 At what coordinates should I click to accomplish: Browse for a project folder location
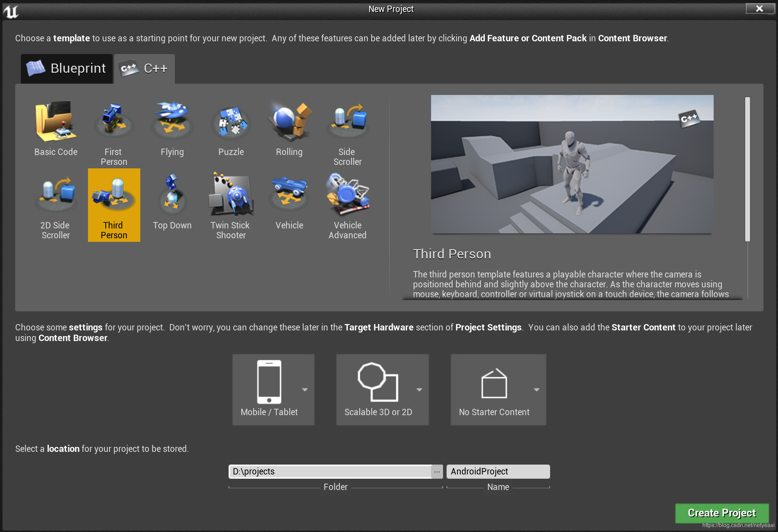click(x=437, y=471)
